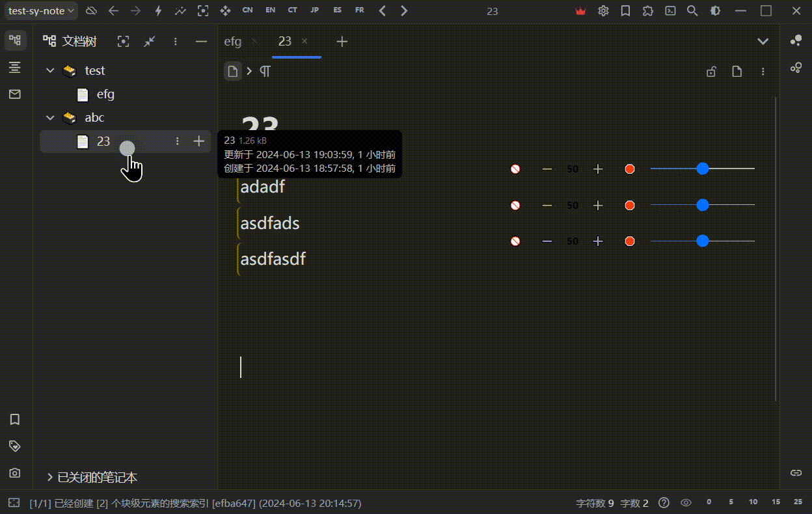Click the slider beside asdfads
This screenshot has height=514, width=812.
703,205
